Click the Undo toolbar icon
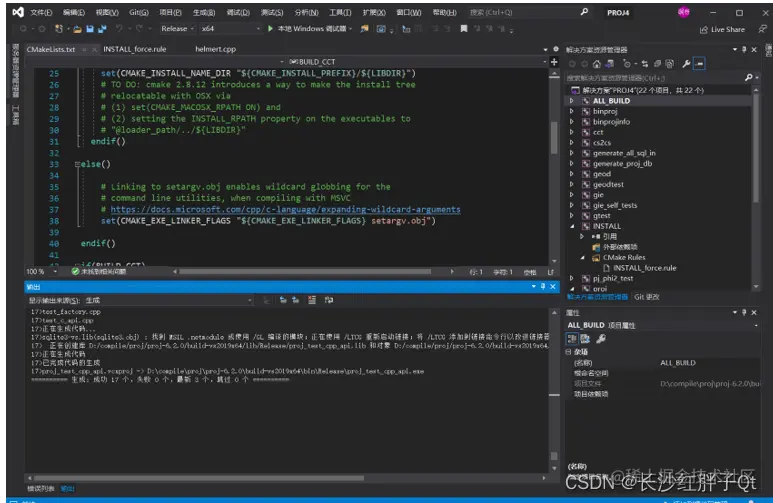This screenshot has height=503, width=773. 119,29
